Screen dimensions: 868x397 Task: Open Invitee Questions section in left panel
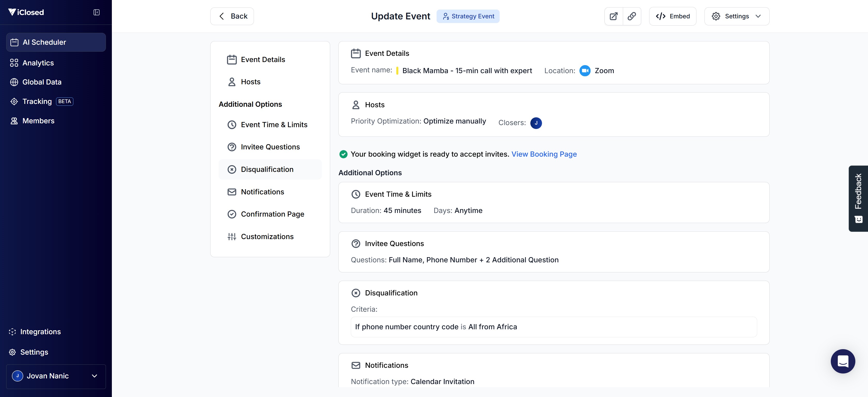(x=270, y=147)
